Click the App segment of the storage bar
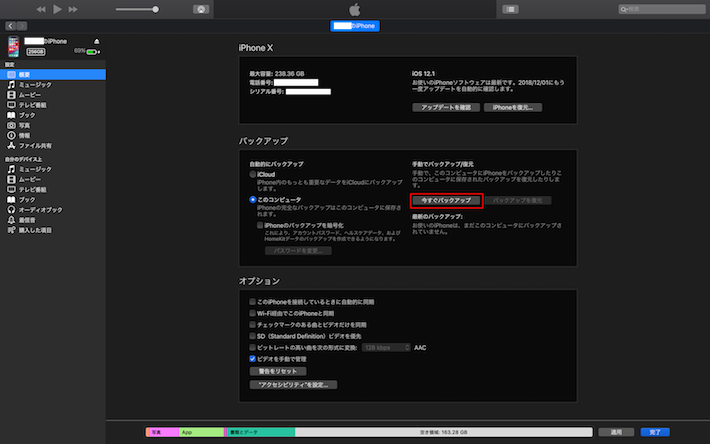 tap(201, 432)
